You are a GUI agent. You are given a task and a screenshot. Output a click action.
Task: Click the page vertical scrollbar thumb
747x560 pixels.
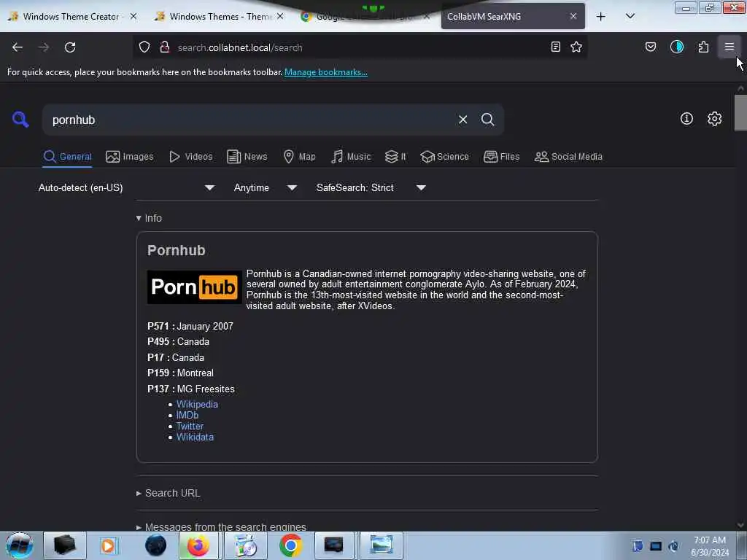[x=740, y=112]
